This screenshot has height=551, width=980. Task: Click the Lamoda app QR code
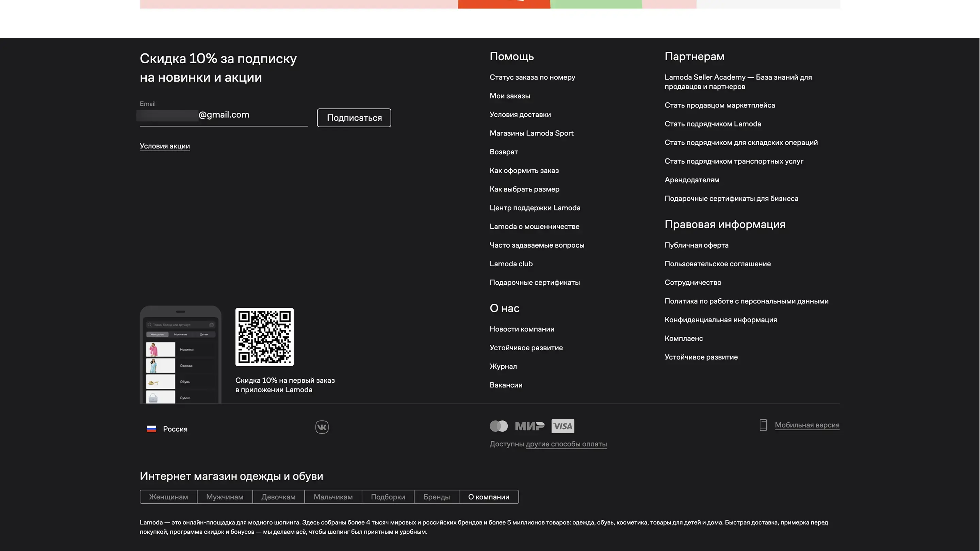(264, 337)
